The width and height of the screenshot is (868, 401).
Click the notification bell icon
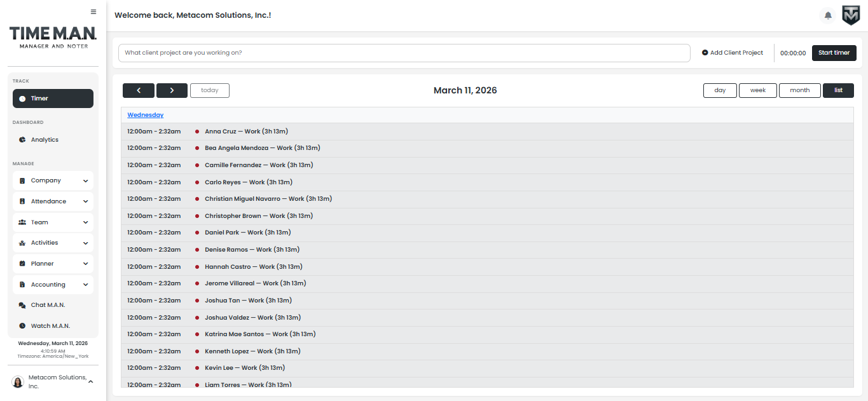[827, 15]
